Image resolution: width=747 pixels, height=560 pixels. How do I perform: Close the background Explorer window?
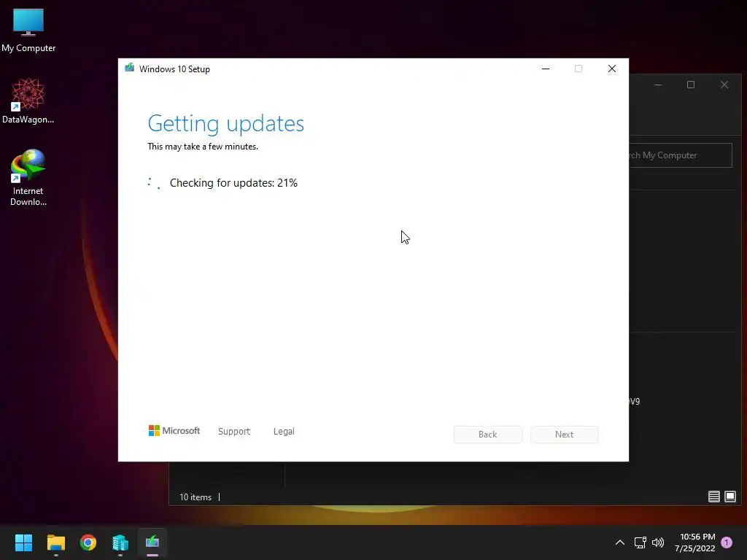(x=724, y=85)
